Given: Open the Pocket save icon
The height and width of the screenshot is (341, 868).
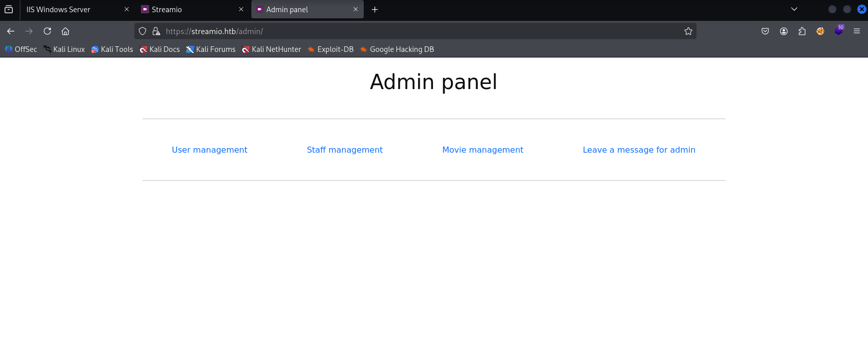Looking at the screenshot, I should click(x=765, y=31).
